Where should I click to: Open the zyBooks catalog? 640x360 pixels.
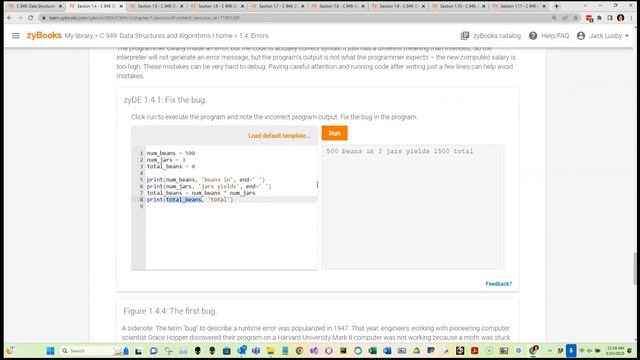coord(491,36)
